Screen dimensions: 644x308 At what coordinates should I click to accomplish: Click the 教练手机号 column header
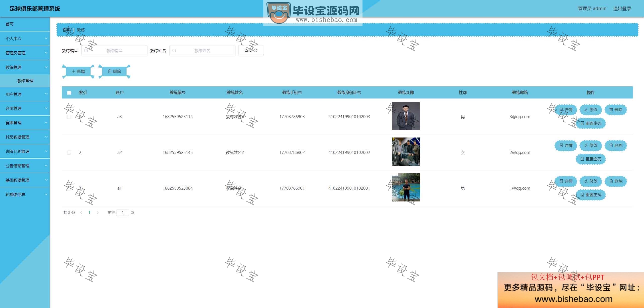pyautogui.click(x=292, y=92)
